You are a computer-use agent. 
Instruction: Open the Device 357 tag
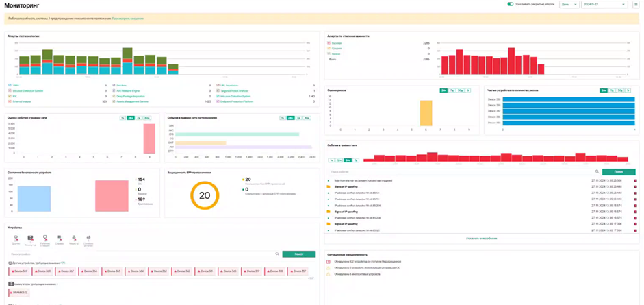pyautogui.click(x=298, y=271)
